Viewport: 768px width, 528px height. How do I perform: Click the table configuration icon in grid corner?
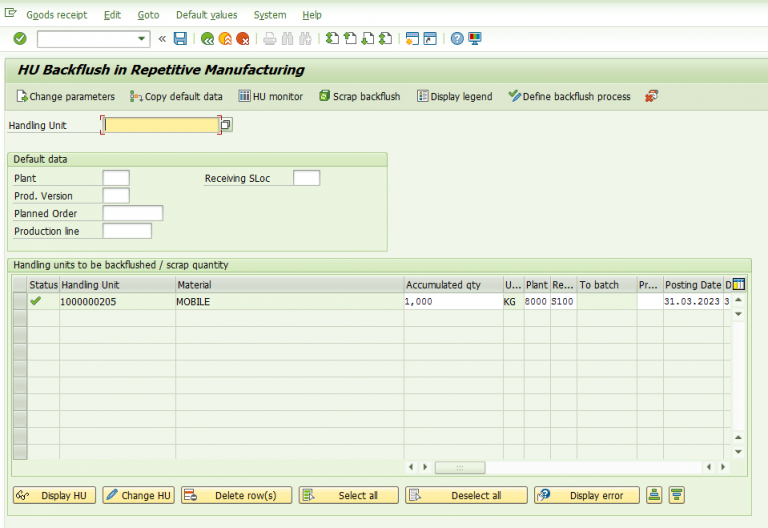pyautogui.click(x=739, y=285)
